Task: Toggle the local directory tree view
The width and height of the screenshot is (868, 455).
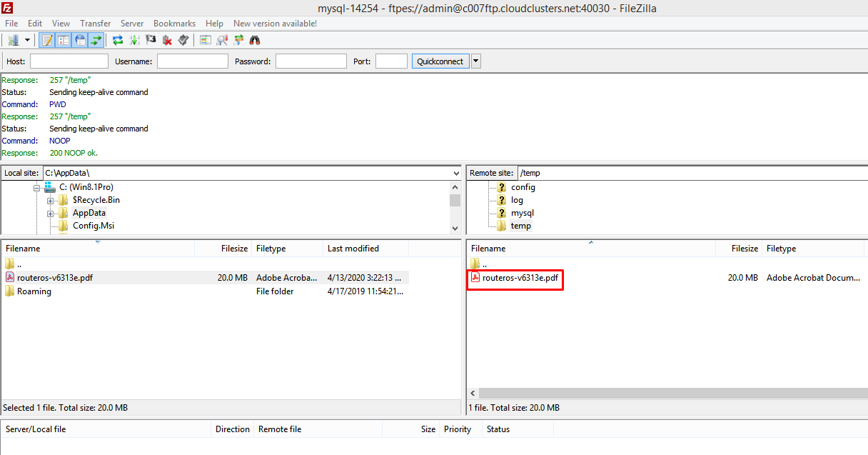Action: tap(64, 40)
